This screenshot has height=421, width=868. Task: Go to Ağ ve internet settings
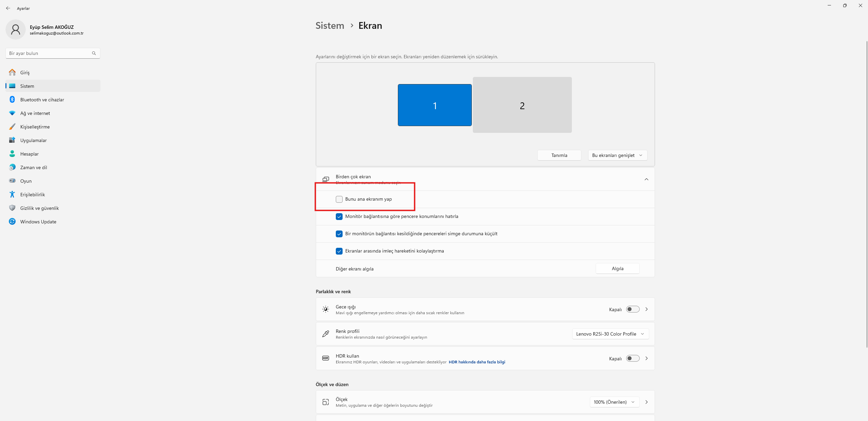[x=53, y=113]
